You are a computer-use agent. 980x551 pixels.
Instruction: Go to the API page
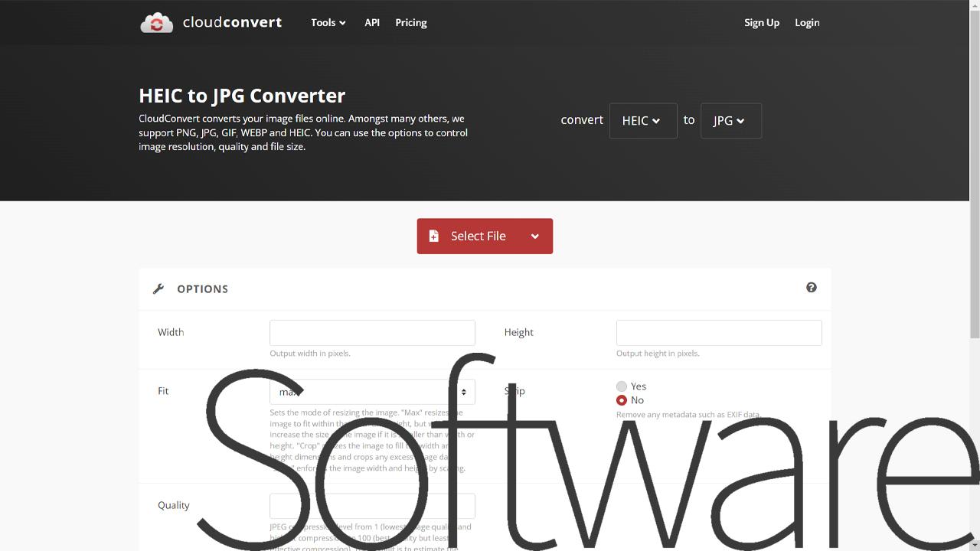372,22
